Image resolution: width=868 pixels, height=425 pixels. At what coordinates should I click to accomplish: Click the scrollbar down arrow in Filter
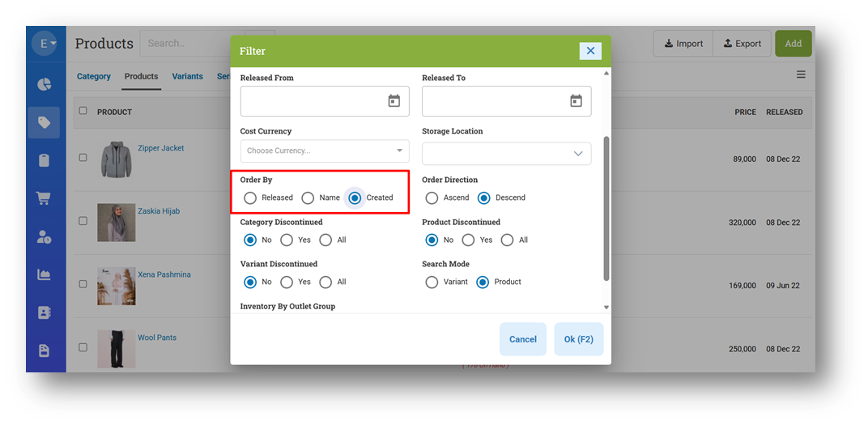tap(606, 307)
